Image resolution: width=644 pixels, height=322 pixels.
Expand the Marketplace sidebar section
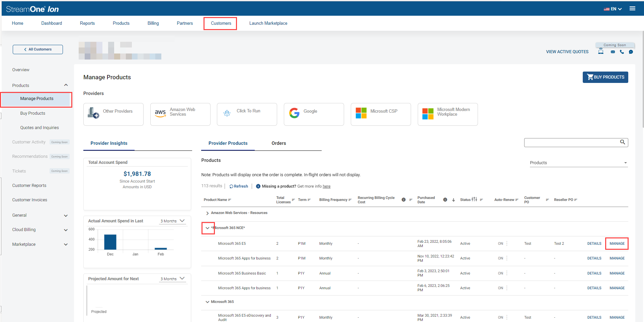pyautogui.click(x=66, y=244)
